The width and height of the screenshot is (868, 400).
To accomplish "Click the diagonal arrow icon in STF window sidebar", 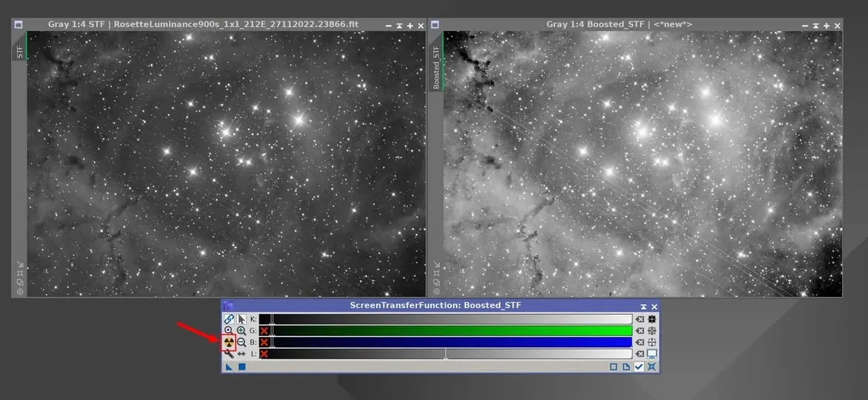I will [20, 264].
